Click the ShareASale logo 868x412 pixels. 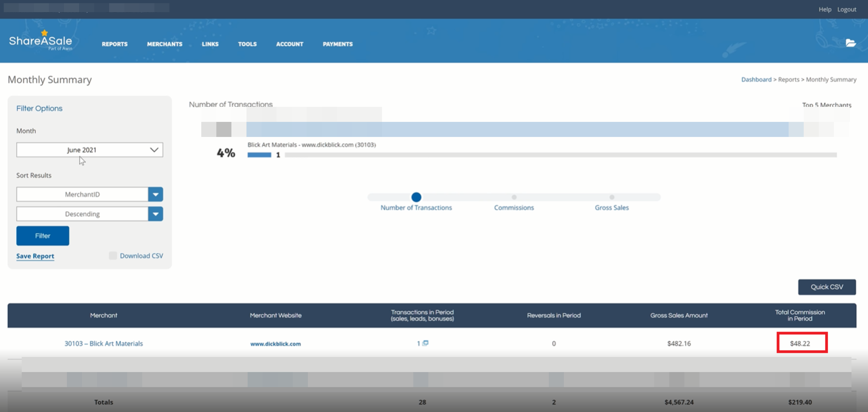(41, 41)
